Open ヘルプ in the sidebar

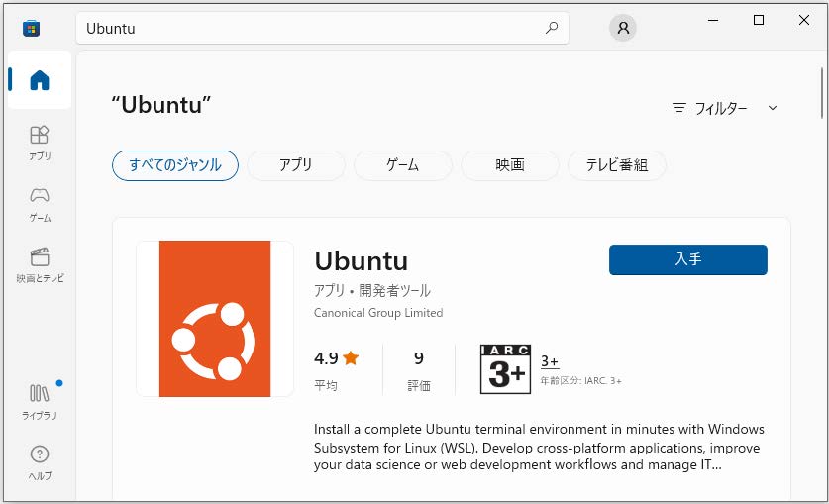coord(40,462)
